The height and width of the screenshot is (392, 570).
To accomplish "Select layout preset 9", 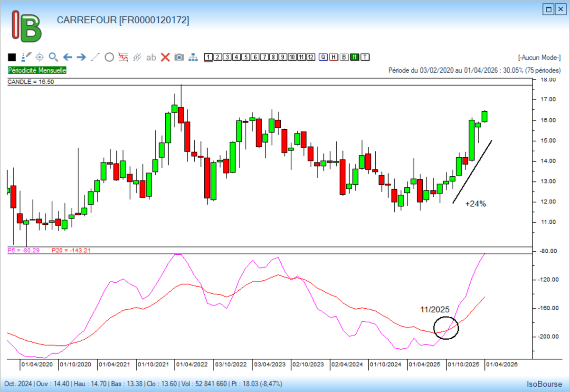I will tap(283, 57).
